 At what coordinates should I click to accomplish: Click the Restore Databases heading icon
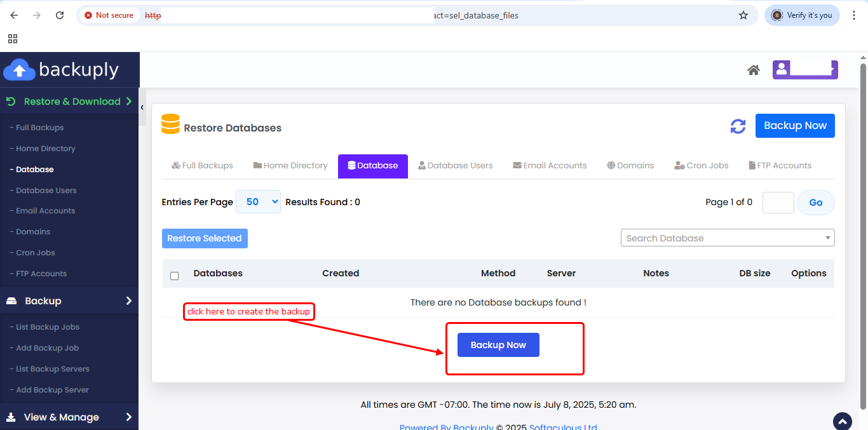pyautogui.click(x=170, y=124)
